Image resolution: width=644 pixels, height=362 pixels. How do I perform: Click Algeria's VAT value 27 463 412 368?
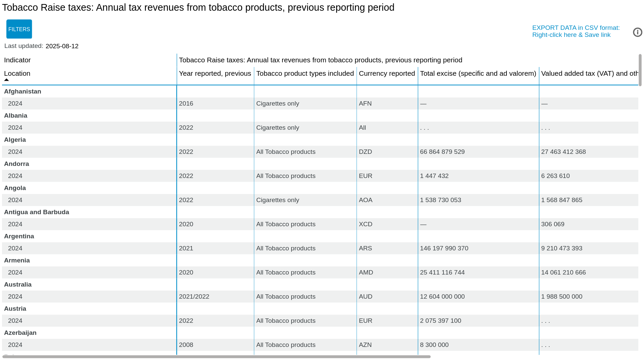tap(563, 152)
